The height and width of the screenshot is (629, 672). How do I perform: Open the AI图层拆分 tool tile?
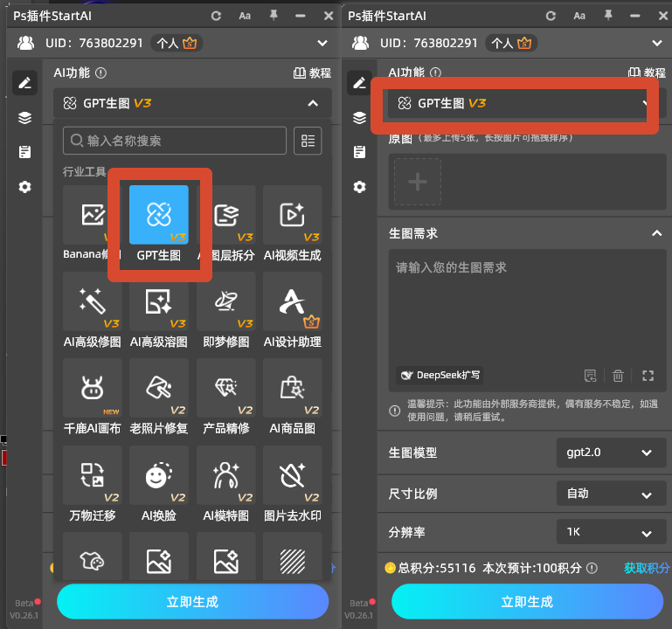click(225, 215)
